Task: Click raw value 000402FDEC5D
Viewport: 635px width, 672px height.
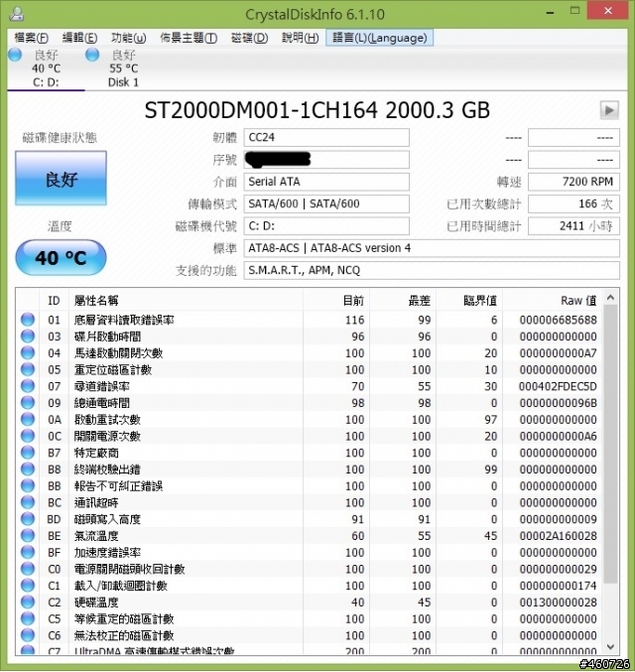Action: [558, 386]
